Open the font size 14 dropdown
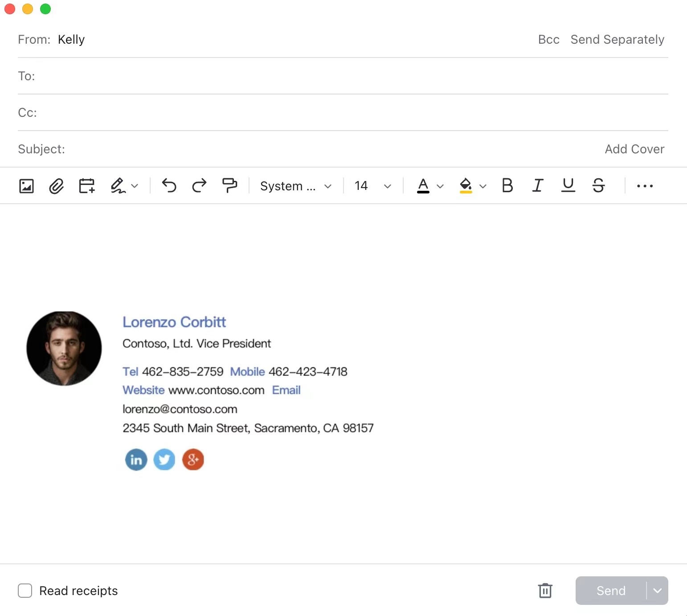 click(372, 186)
